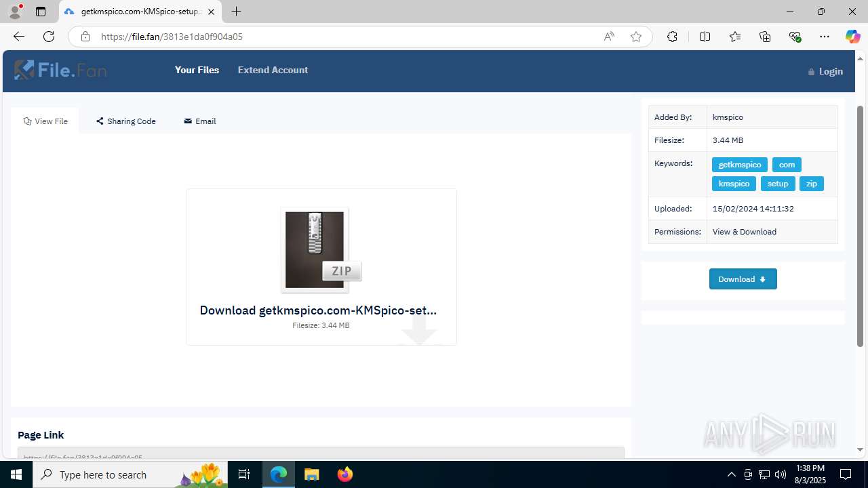Select the View File tab
This screenshot has height=488, width=868.
[x=45, y=121]
